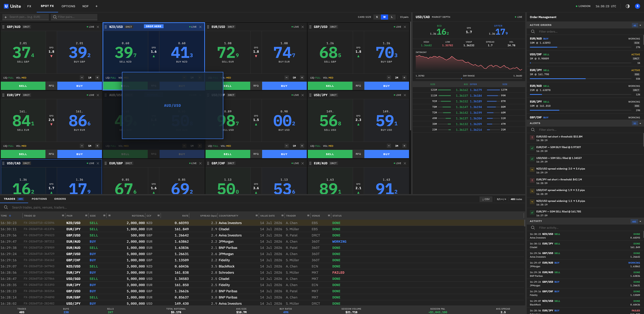Open Value Date column filter menu
This screenshot has width=644, height=314.
click(x=282, y=216)
